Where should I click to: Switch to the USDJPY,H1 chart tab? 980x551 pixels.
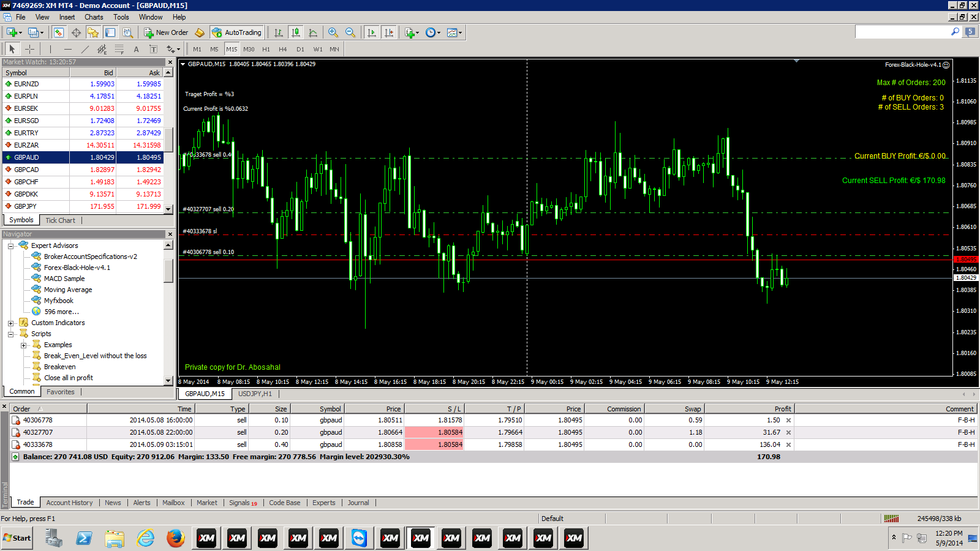[x=255, y=394]
